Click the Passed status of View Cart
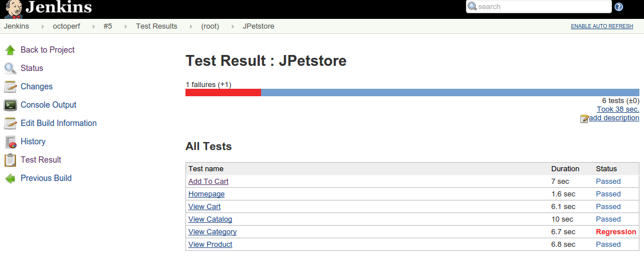This screenshot has width=644, height=256. (609, 207)
